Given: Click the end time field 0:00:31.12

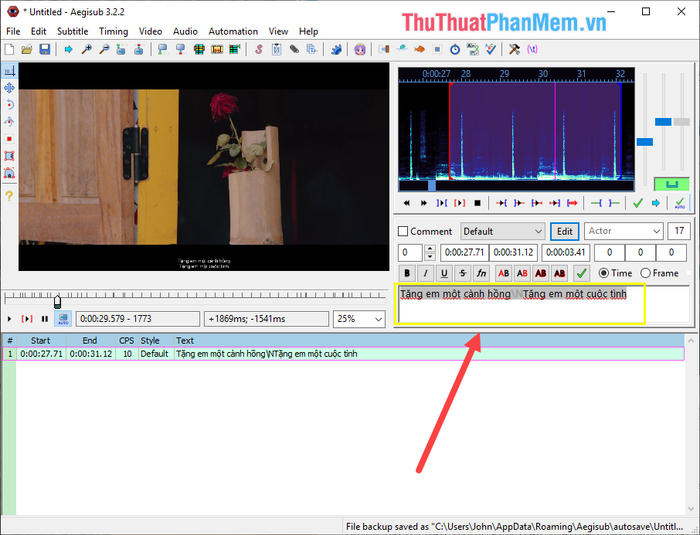Looking at the screenshot, I should click(x=513, y=252).
